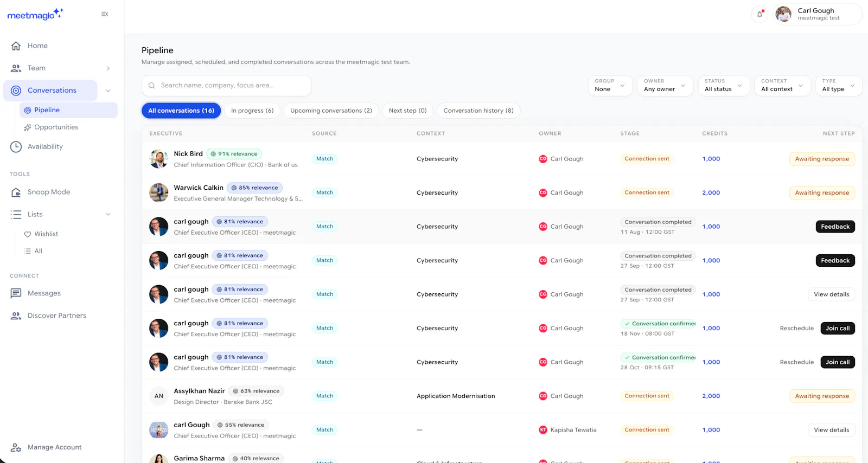Click the 85% relevance badge

255,188
